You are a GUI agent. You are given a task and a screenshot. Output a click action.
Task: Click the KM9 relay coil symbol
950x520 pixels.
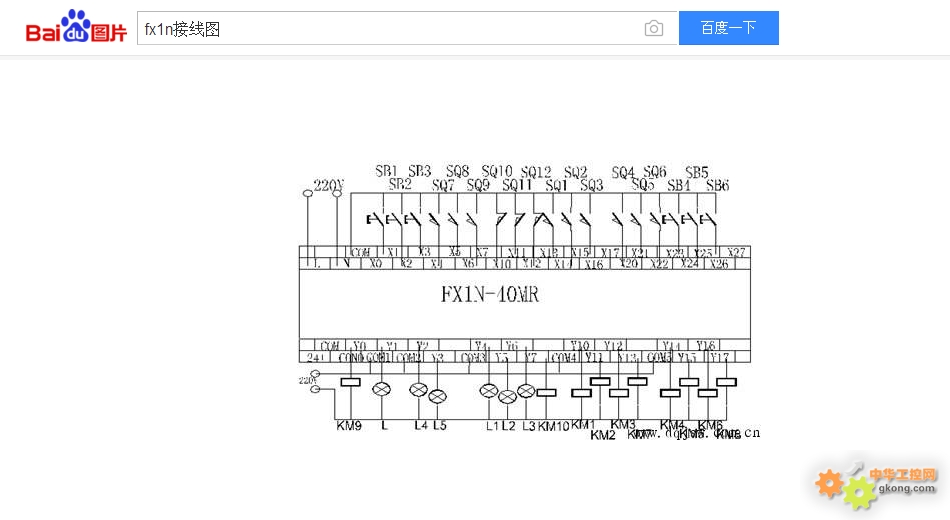click(350, 382)
